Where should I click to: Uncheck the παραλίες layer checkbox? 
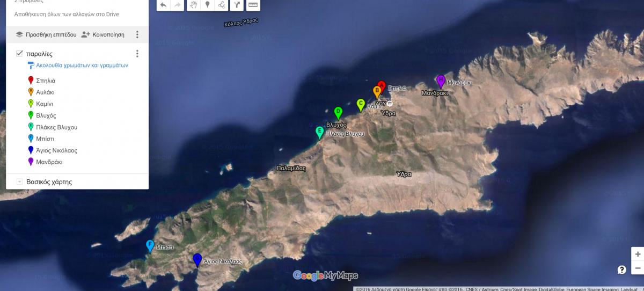coord(20,54)
